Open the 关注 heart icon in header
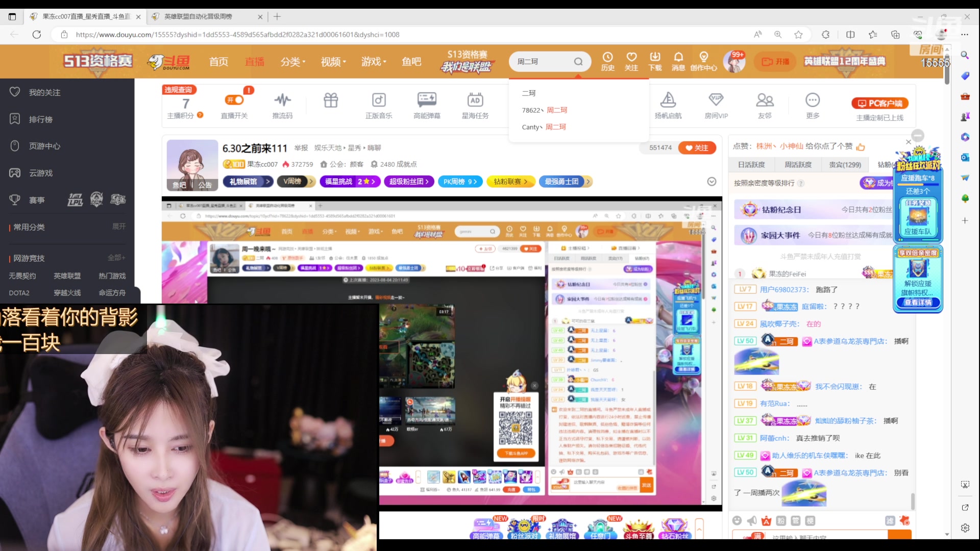980x551 pixels. [631, 61]
